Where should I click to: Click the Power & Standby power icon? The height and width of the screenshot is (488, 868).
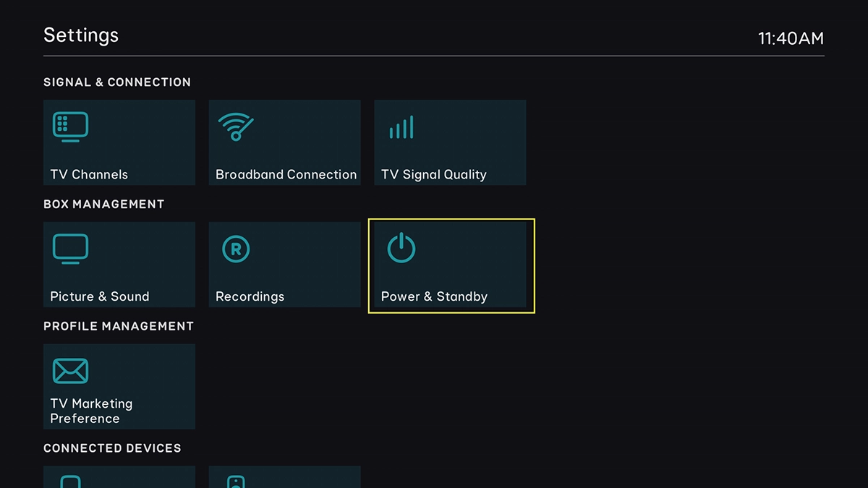[x=401, y=249]
